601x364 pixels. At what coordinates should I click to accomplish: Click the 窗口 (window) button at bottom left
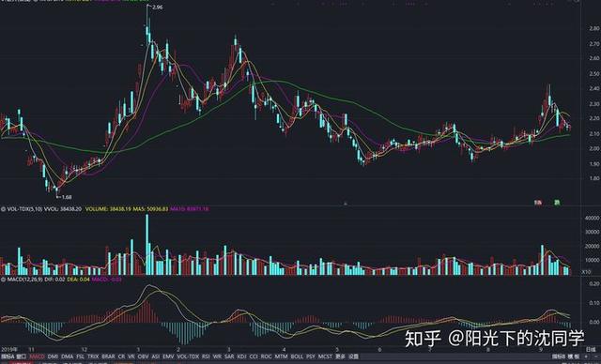click(x=21, y=356)
